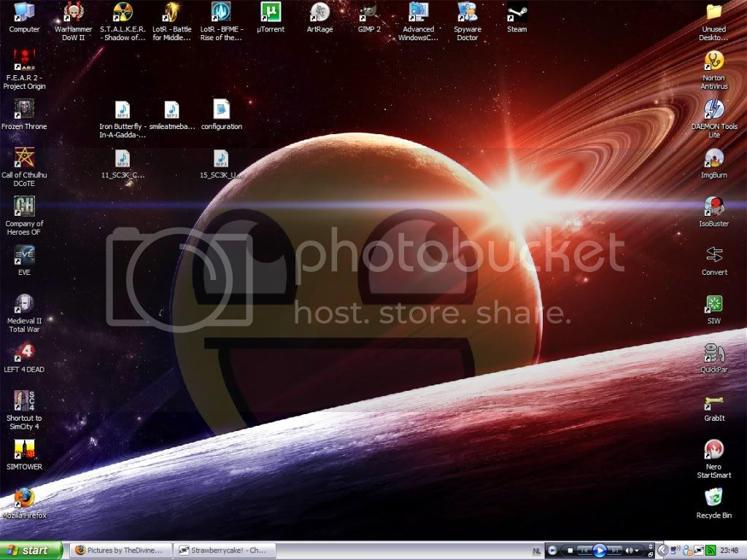The width and height of the screenshot is (747, 560).
Task: Launch LEFT 4 DEAD shortcut
Action: pos(24,357)
